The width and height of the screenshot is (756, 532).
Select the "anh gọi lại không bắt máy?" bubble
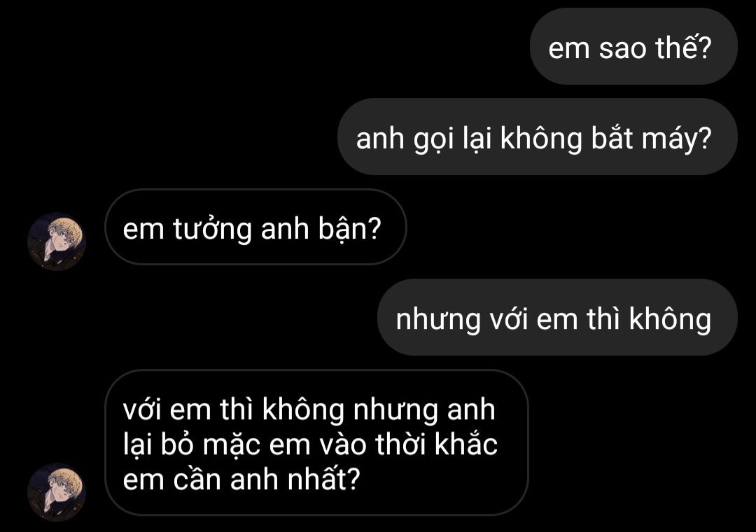tap(538, 137)
